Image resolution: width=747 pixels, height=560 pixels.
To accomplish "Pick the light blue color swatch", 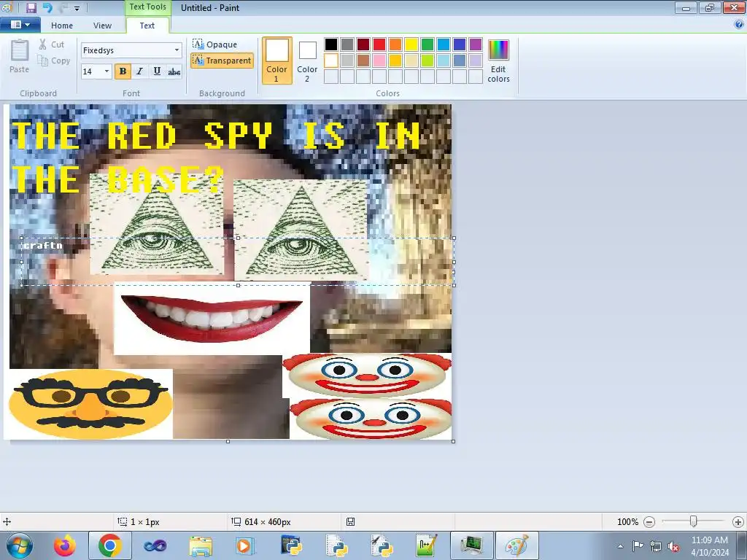I will coord(443,61).
